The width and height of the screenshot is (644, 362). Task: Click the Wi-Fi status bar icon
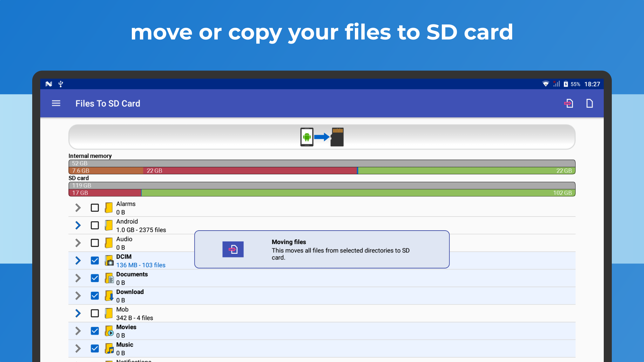pyautogui.click(x=546, y=84)
